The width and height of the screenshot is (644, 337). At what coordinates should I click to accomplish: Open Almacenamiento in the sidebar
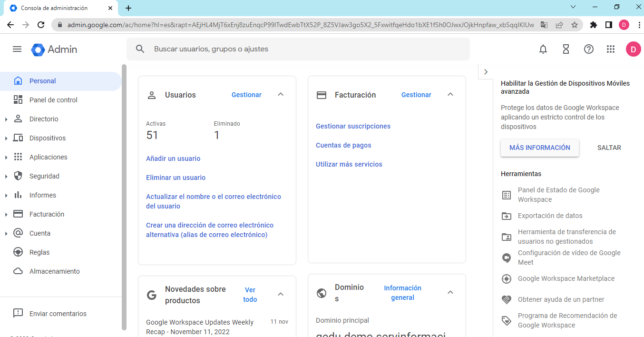[x=61, y=271]
